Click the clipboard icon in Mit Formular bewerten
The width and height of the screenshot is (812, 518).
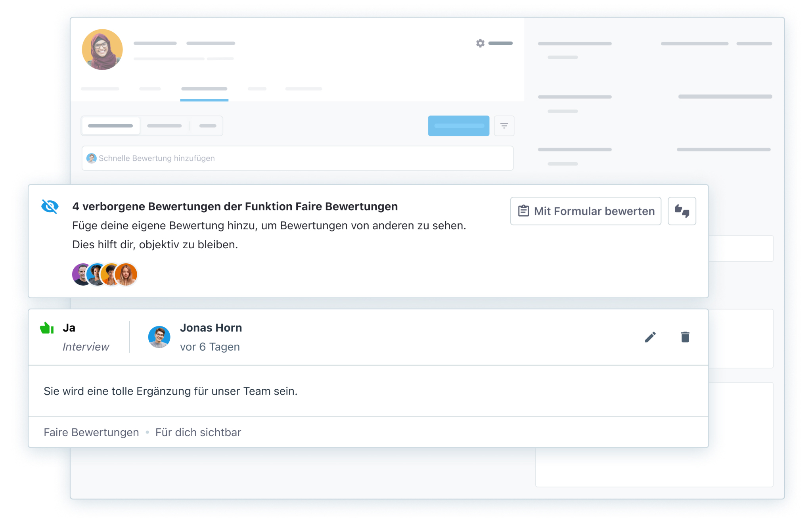coord(523,211)
